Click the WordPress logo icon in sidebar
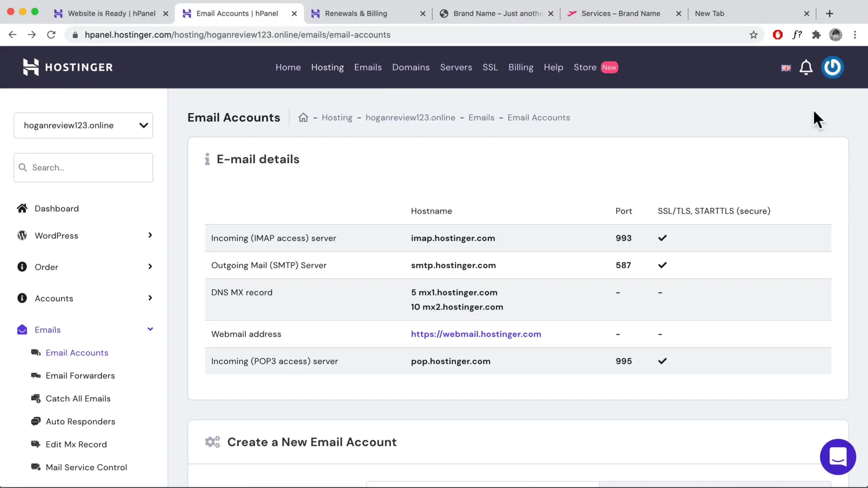Screen dimensions: 868x488 tap(22, 235)
